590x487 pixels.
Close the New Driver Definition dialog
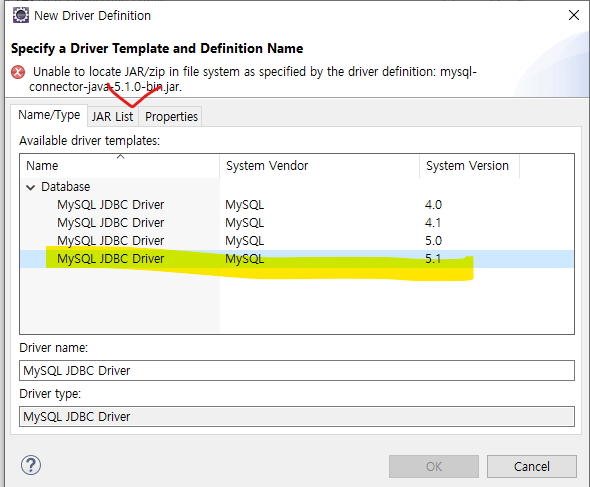[x=573, y=15]
